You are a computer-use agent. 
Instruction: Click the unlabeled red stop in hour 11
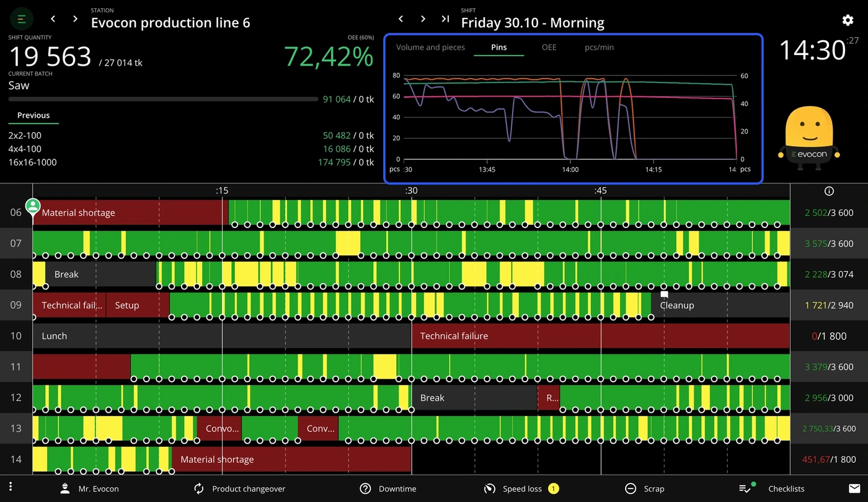point(82,367)
